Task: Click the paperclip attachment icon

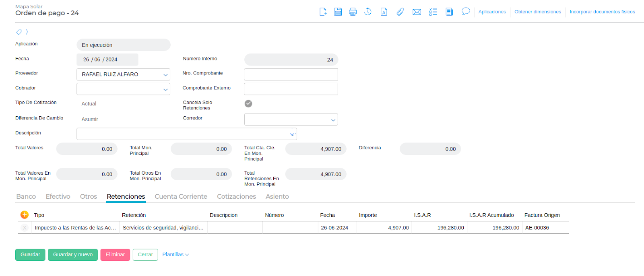Action: point(400,12)
